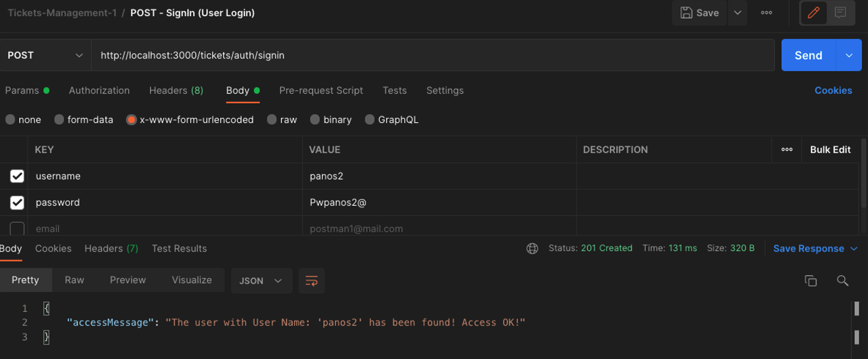Enable the email body parameter

(x=17, y=229)
